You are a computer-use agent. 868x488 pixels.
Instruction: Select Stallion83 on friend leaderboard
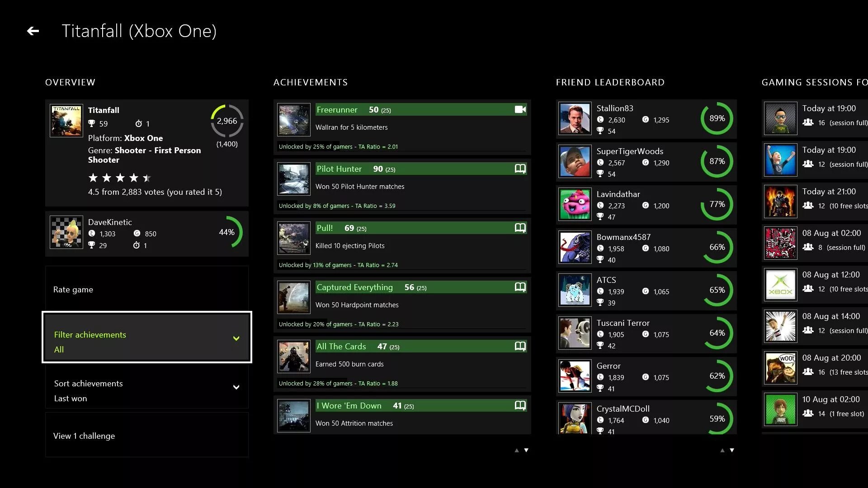tap(646, 118)
